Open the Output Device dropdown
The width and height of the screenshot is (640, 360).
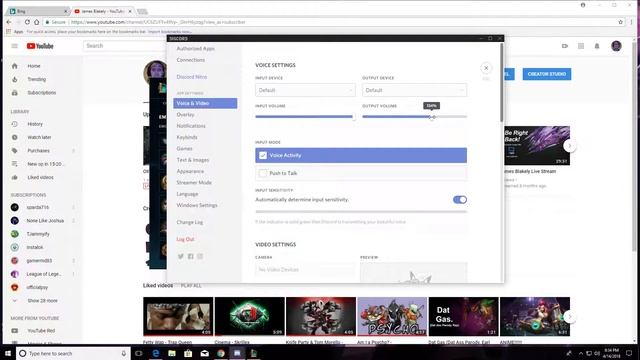tap(414, 90)
